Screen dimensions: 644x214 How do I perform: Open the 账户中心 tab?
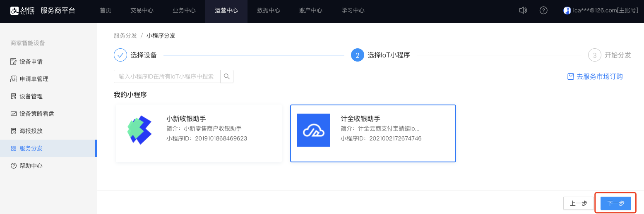pyautogui.click(x=311, y=10)
